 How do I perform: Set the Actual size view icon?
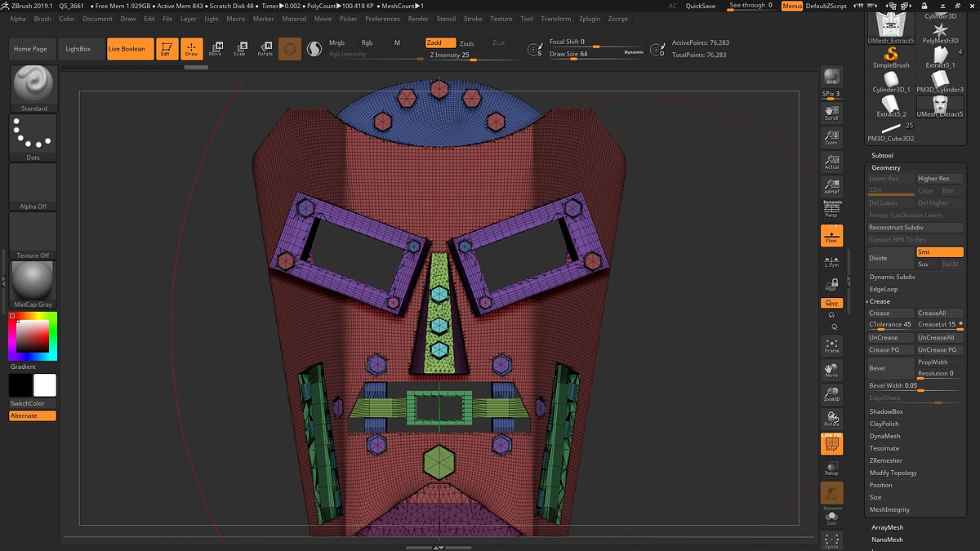point(831,161)
